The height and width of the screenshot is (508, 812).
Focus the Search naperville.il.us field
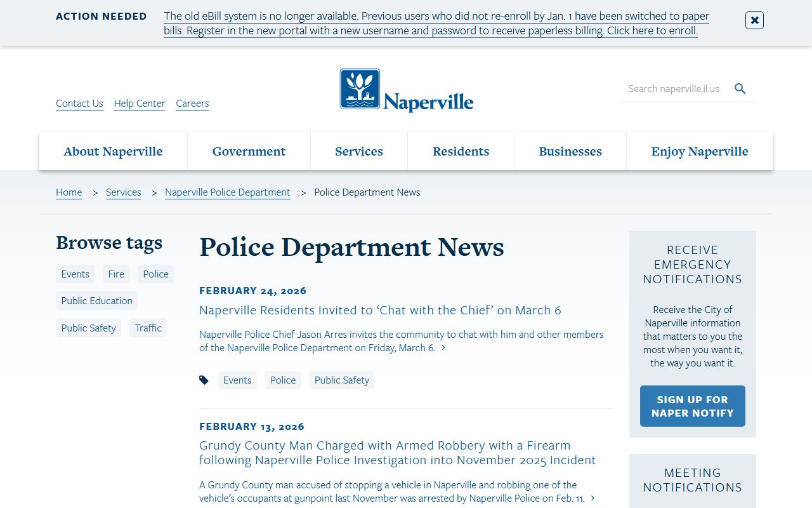pyautogui.click(x=676, y=89)
